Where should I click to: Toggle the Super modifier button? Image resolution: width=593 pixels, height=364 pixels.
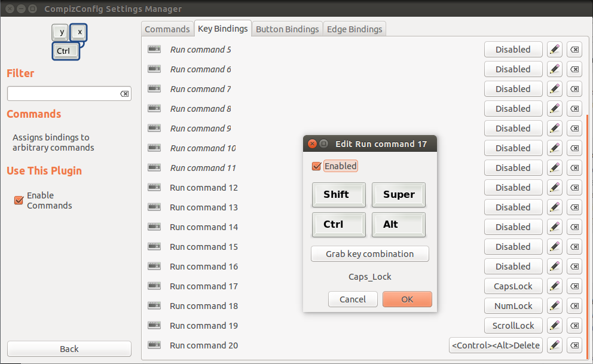coord(399,195)
